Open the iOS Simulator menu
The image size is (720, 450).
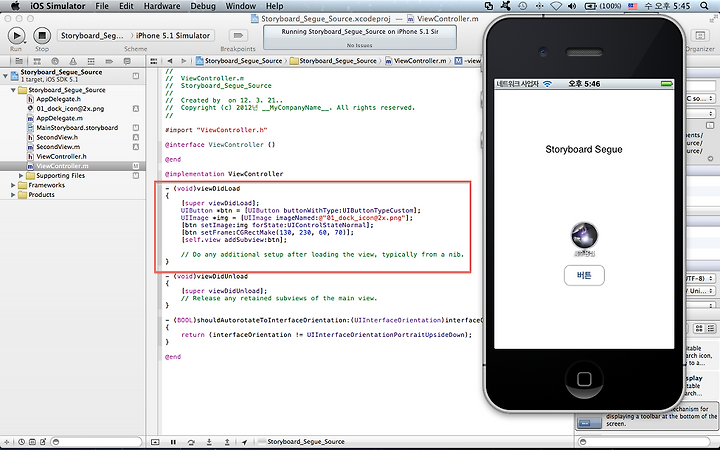57,6
